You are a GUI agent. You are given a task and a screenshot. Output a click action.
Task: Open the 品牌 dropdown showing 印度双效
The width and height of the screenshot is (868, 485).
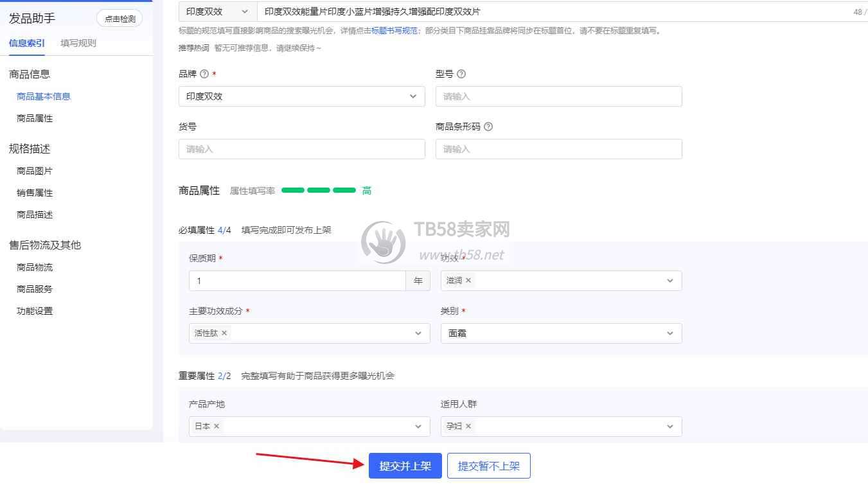301,96
